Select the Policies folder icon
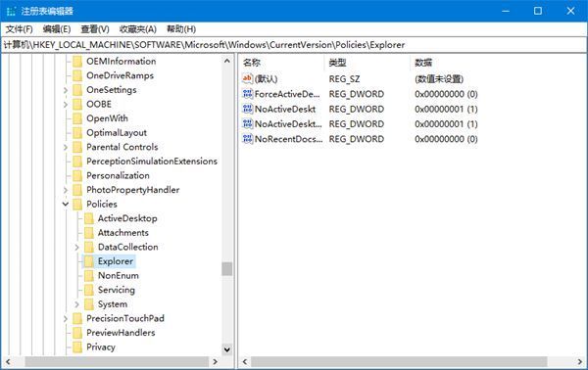The image size is (588, 370). pos(77,205)
